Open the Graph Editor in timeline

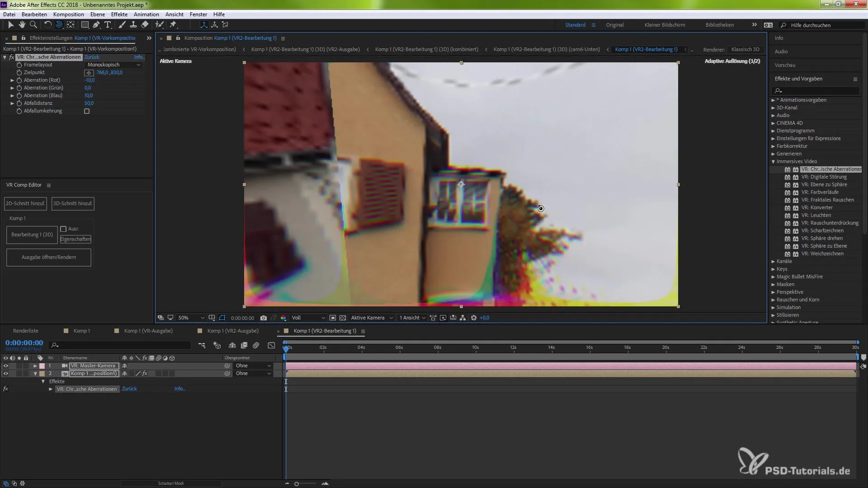(271, 345)
